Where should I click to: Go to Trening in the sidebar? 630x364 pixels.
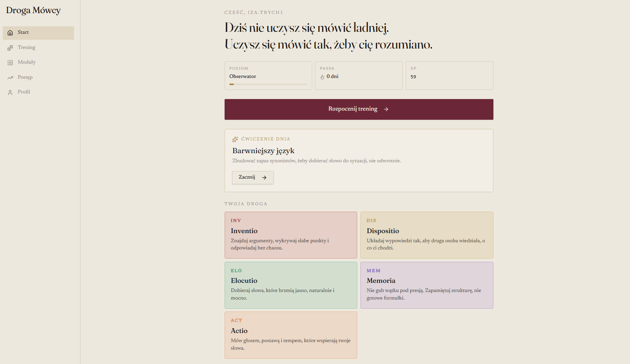[x=38, y=48]
